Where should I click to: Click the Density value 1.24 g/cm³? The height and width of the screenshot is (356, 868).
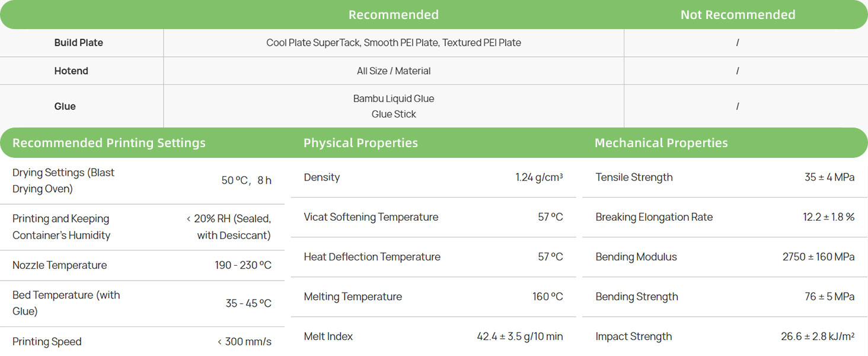point(539,177)
